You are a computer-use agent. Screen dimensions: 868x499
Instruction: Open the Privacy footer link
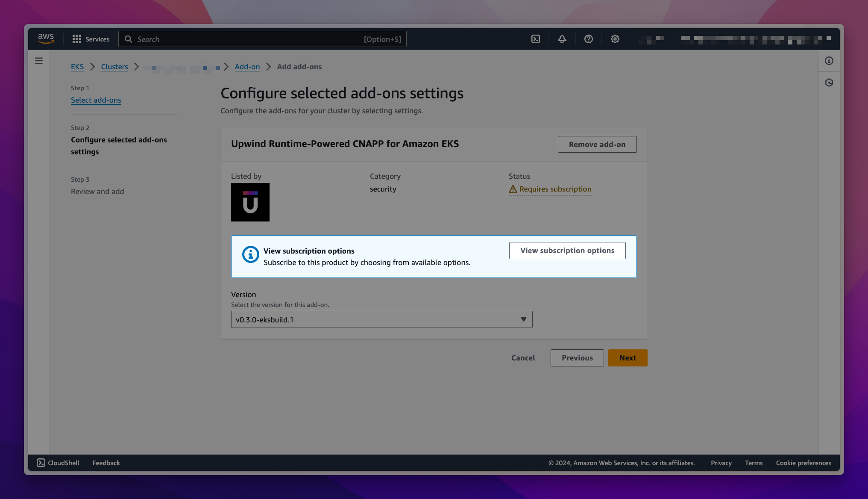tap(721, 463)
